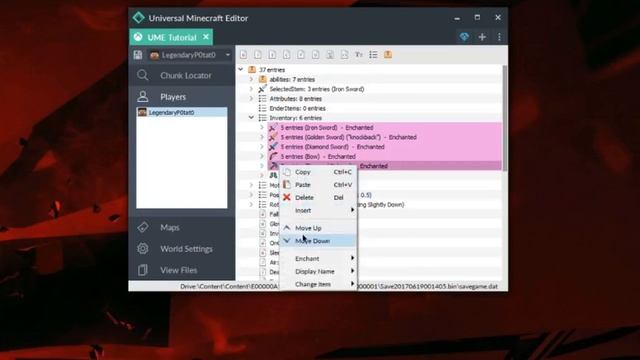Open the three-dot options menu
This screenshot has height=360, width=640.
[499, 37]
